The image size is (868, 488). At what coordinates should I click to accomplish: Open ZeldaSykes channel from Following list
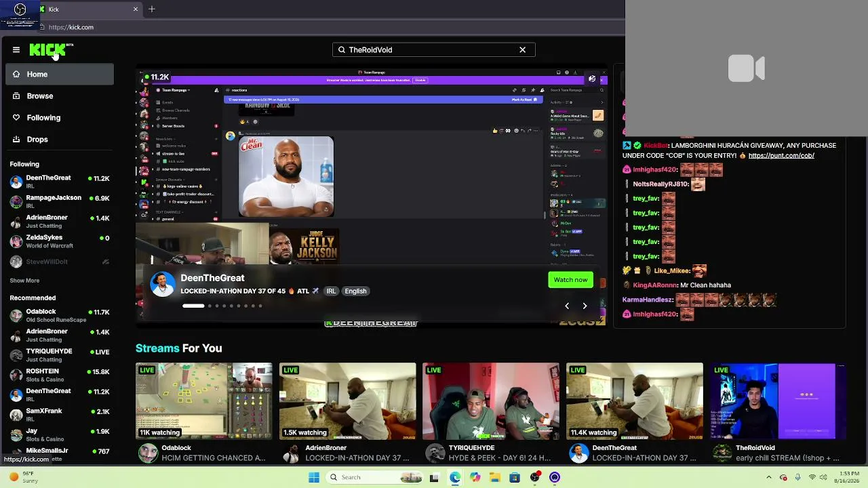pos(60,241)
